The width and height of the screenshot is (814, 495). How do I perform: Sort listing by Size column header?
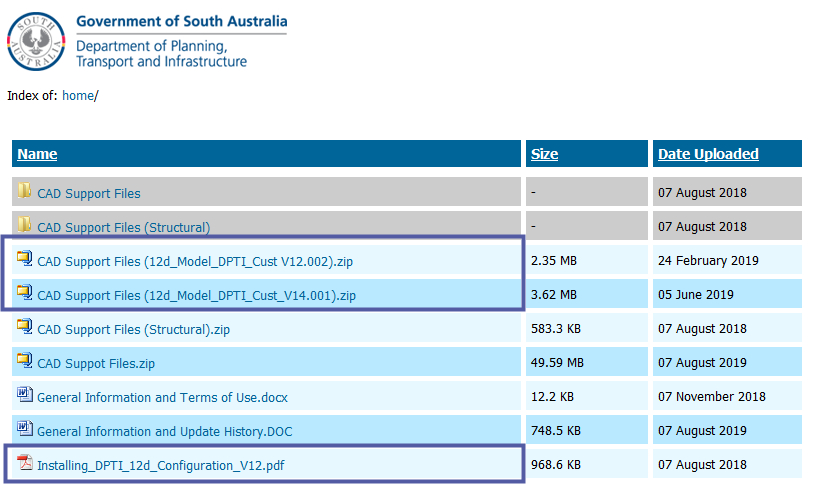tap(544, 154)
